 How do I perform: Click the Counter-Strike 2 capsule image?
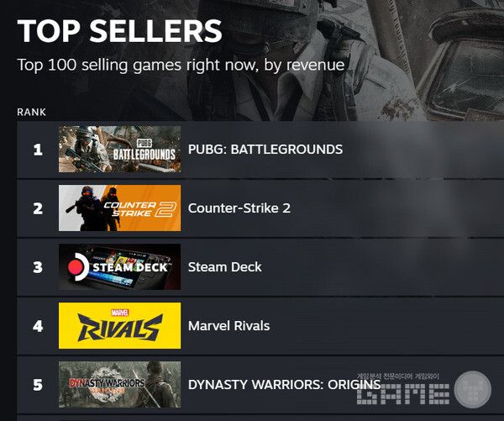[x=119, y=208]
